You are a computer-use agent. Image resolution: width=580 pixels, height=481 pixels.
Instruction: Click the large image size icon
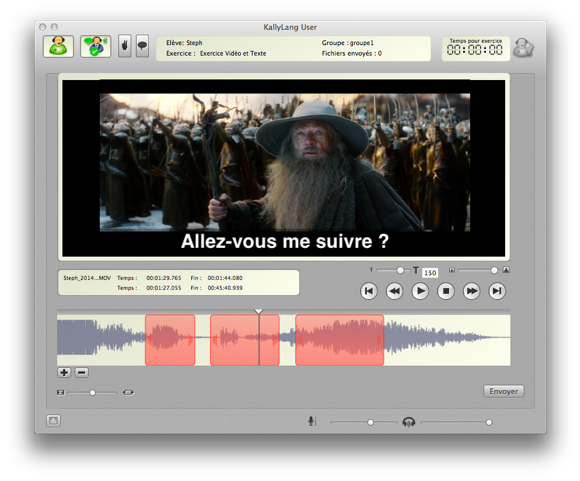pyautogui.click(x=506, y=270)
